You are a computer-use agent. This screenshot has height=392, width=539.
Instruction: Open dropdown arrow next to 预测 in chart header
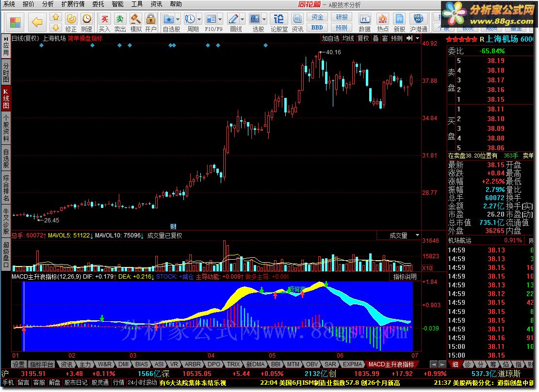point(417,38)
